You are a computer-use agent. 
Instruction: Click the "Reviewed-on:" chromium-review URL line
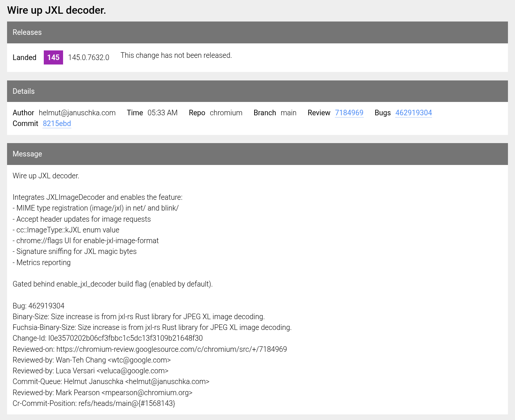pos(150,349)
